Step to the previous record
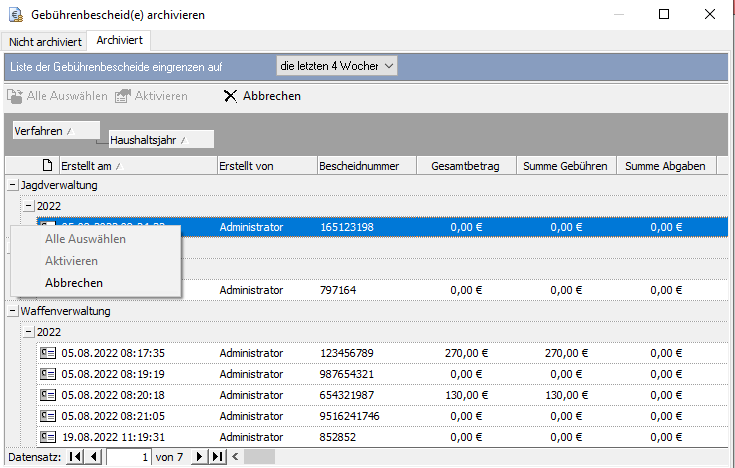 point(94,457)
